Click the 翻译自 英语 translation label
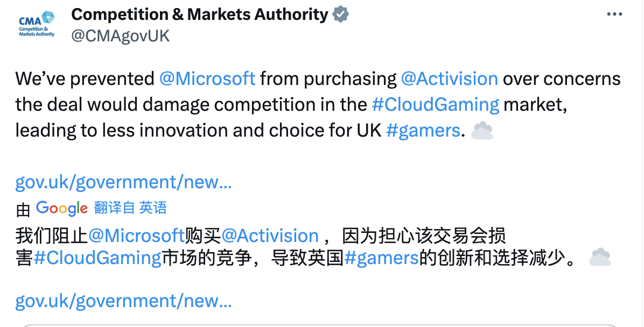This screenshot has height=327, width=644. click(x=130, y=208)
